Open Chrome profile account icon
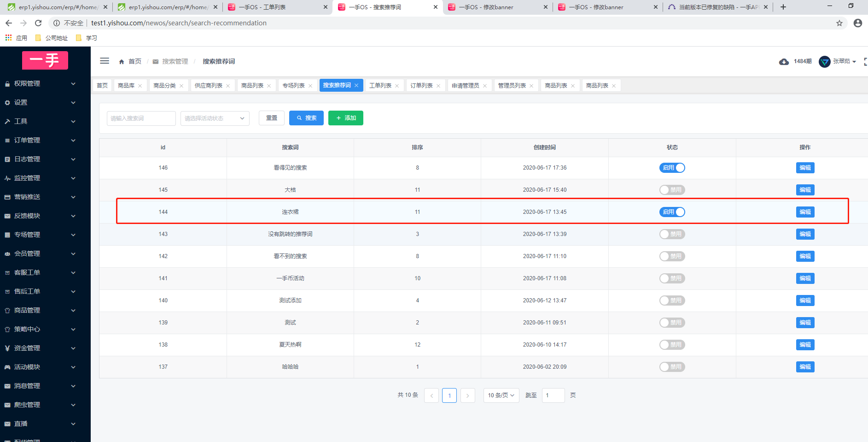 857,23
